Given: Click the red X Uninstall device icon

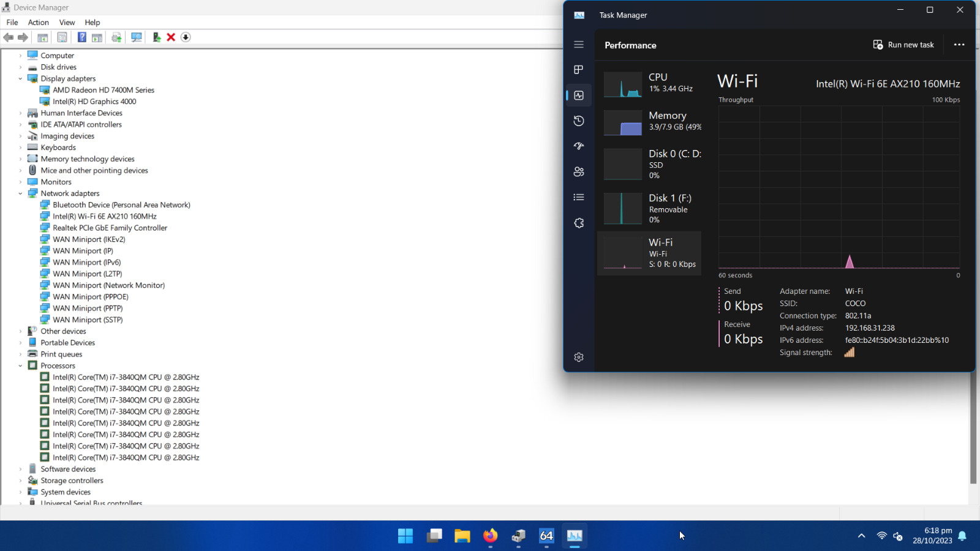Looking at the screenshot, I should tap(171, 37).
